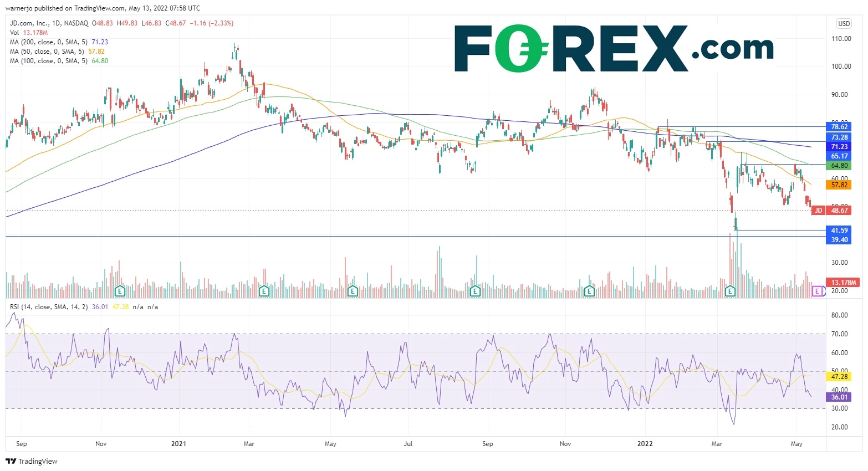Click the FOREX.com logo
The height and width of the screenshot is (471, 868).
click(x=614, y=49)
